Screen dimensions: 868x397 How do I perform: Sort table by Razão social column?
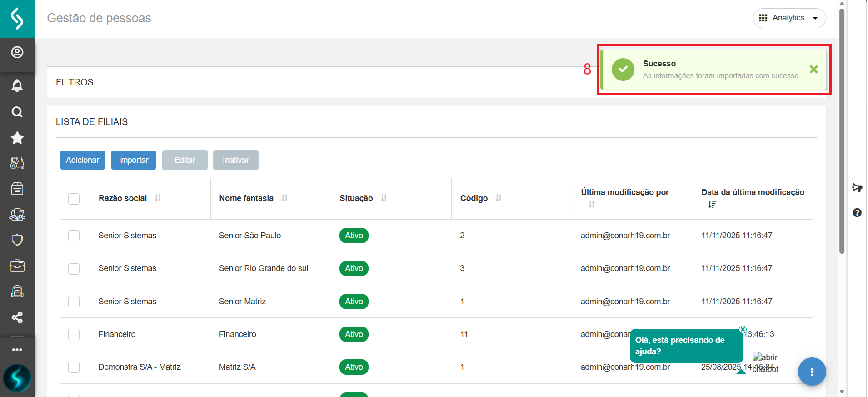point(158,198)
